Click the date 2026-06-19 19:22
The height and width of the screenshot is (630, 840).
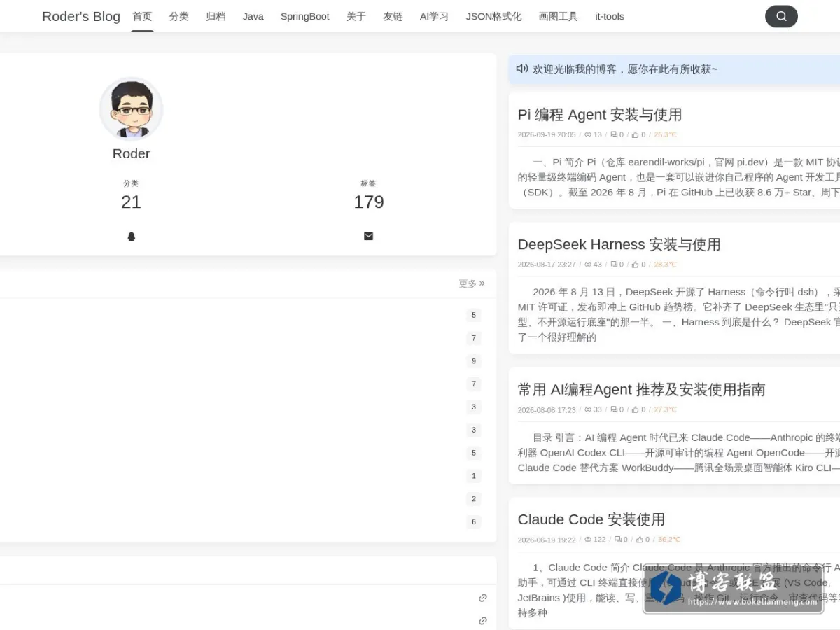[547, 540]
